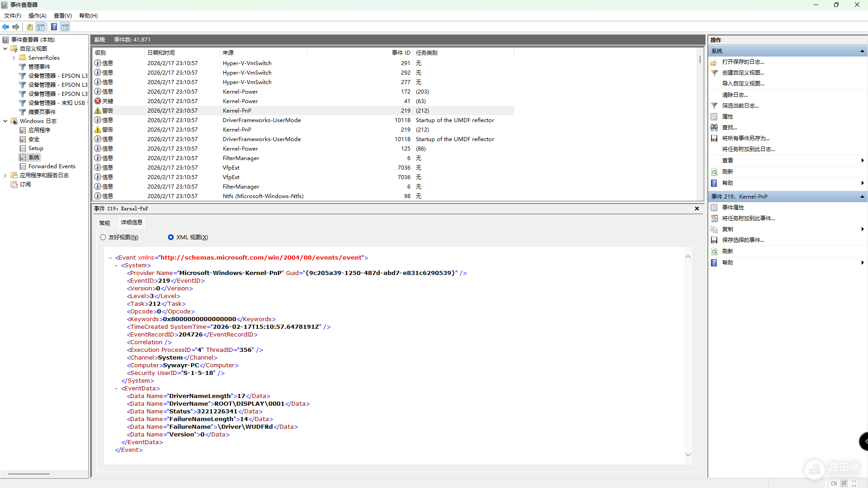Click the Back arrow toolbar icon
Image resolution: width=868 pixels, height=488 pixels.
[6, 27]
